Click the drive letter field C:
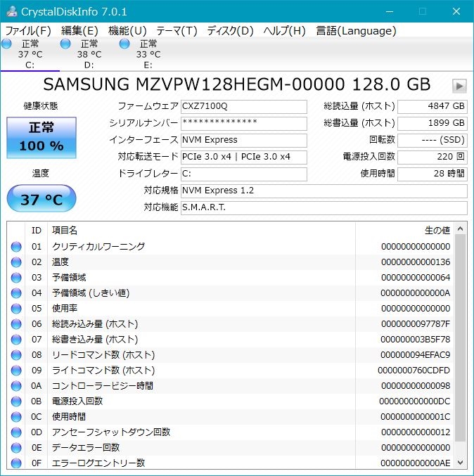The image size is (474, 476). pos(244,174)
